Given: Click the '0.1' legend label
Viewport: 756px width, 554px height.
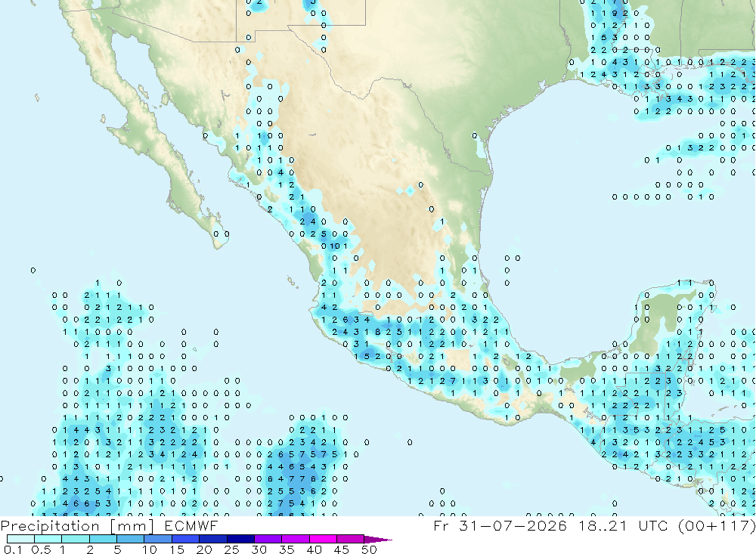Looking at the screenshot, I should (x=13, y=549).
